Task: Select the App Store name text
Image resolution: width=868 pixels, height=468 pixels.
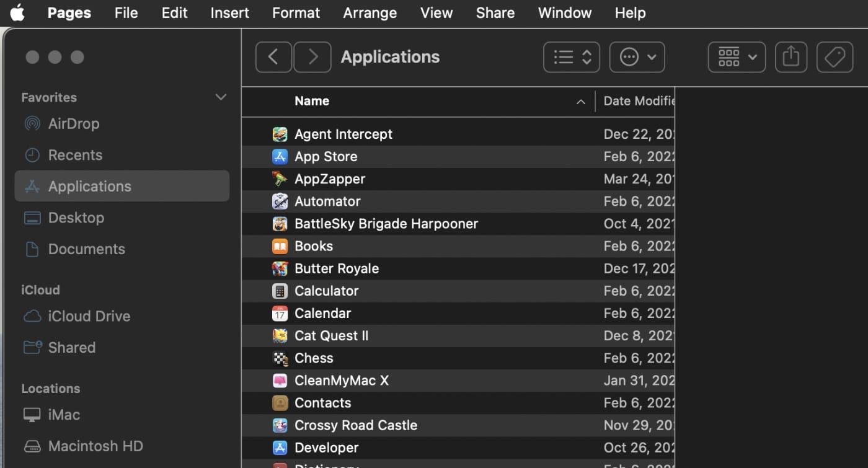Action: click(325, 156)
